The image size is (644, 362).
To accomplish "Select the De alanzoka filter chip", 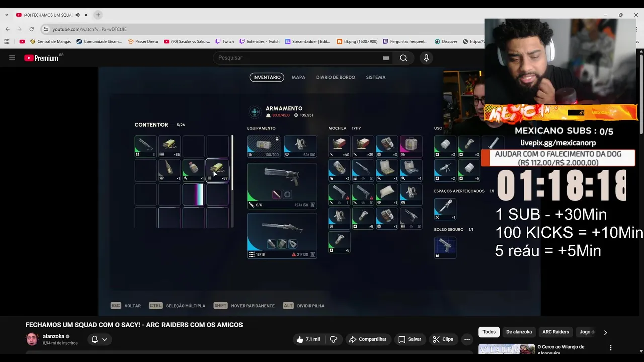I will tap(519, 332).
